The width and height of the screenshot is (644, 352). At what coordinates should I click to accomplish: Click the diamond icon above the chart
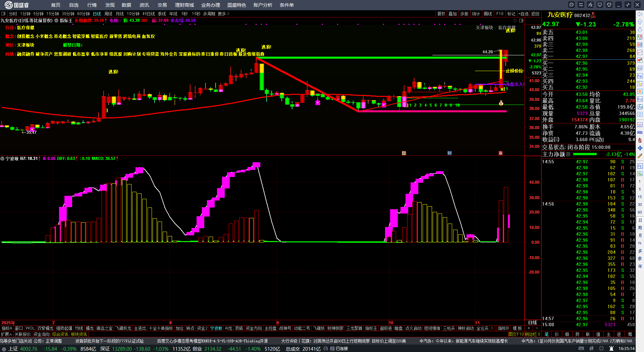click(x=515, y=20)
